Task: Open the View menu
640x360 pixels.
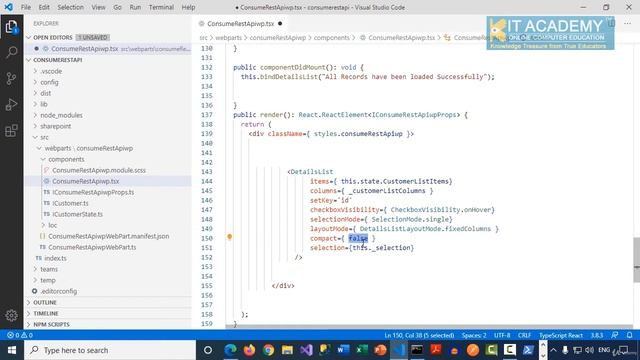Action: pos(98,7)
